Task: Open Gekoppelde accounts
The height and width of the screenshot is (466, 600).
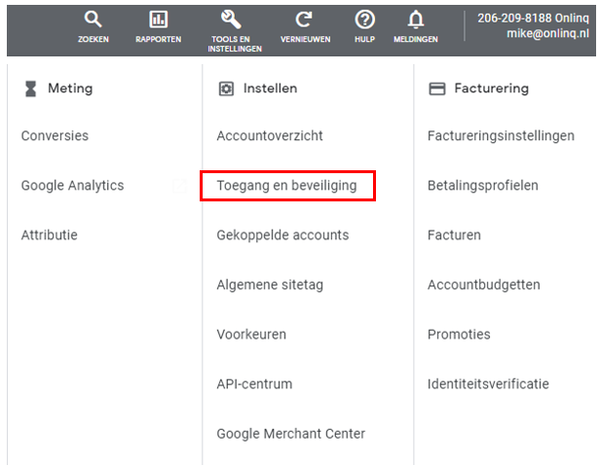Action: click(x=283, y=235)
